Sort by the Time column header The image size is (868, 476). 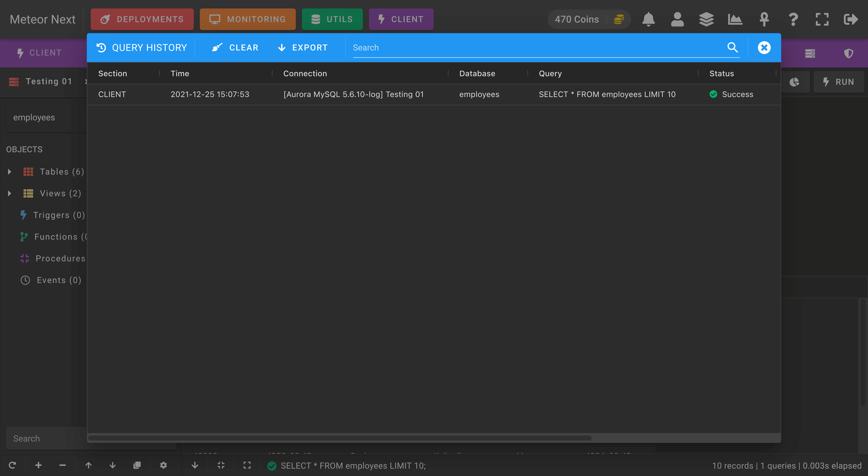coord(180,74)
